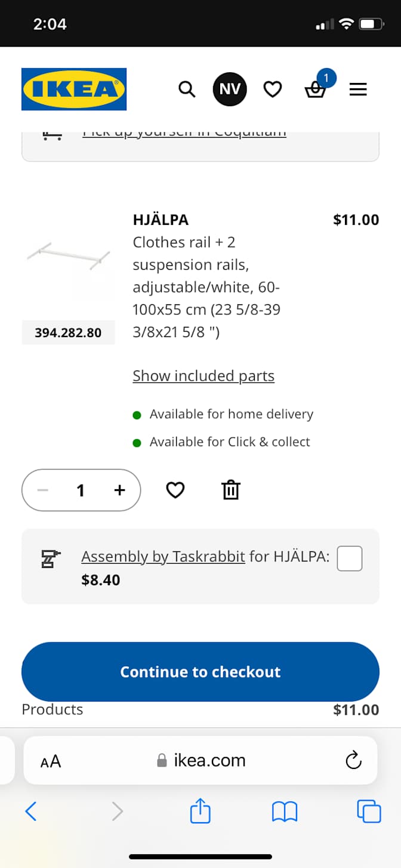Save HJÄLPA to favourites with heart
The height and width of the screenshot is (868, 401).
175,490
